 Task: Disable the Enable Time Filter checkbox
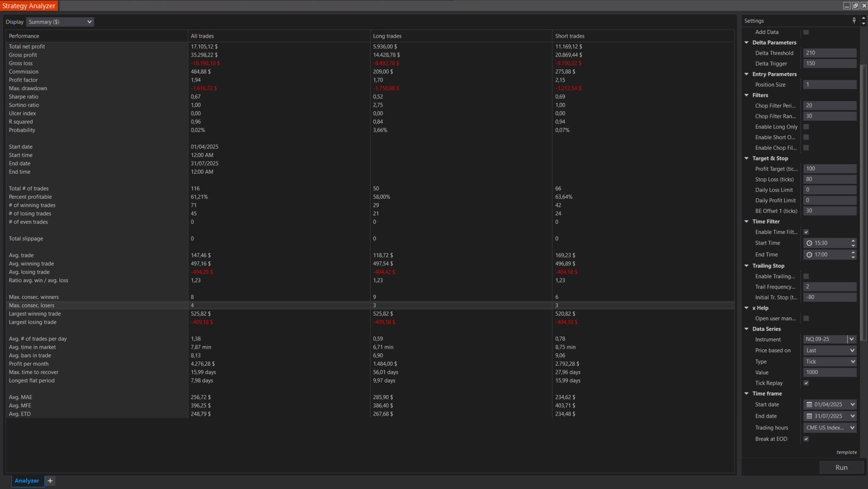coord(806,232)
